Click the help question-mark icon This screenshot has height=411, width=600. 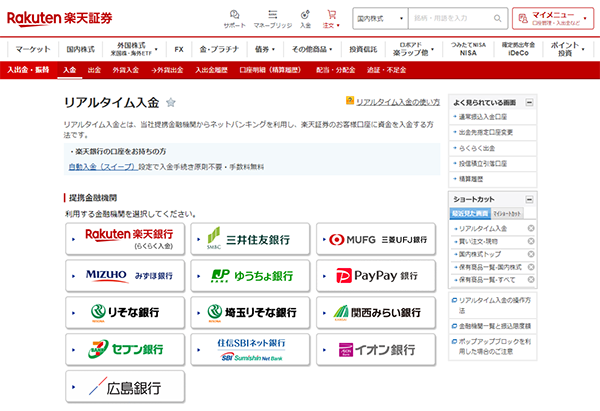click(350, 100)
